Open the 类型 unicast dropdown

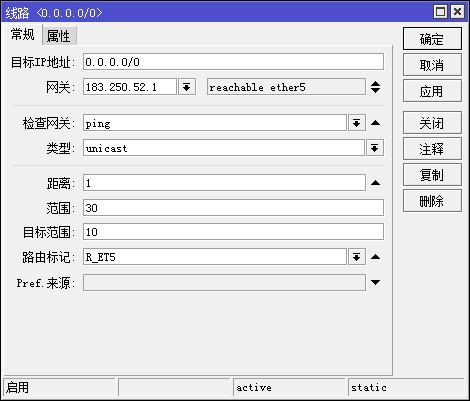(375, 148)
